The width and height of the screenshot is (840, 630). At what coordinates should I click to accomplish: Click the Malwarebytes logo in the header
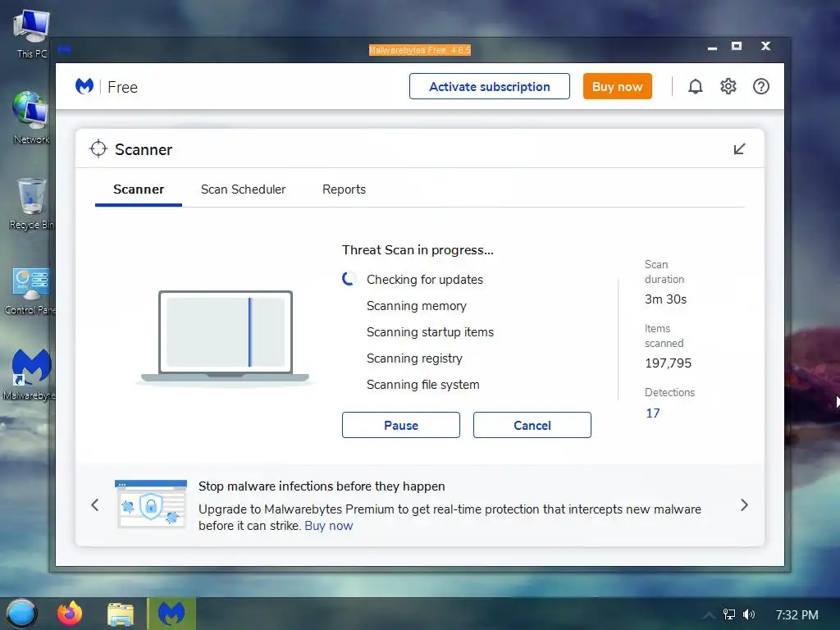pyautogui.click(x=84, y=86)
